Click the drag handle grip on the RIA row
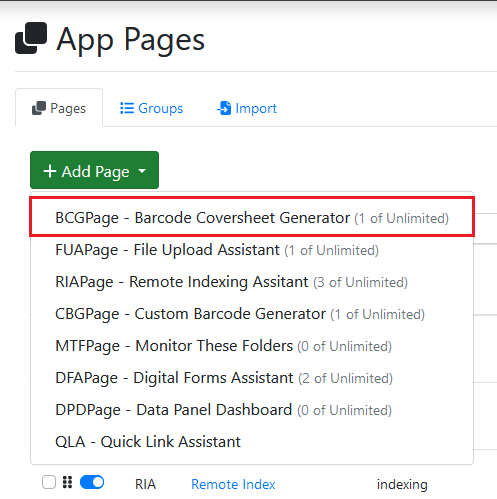The image size is (497, 499). (68, 482)
